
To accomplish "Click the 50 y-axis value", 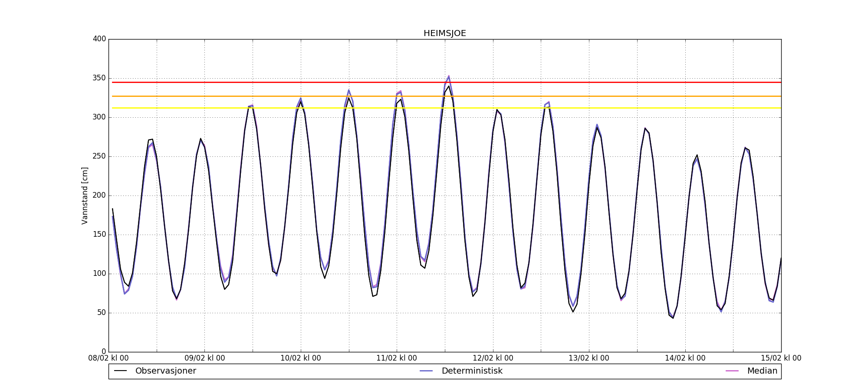I will pos(102,313).
